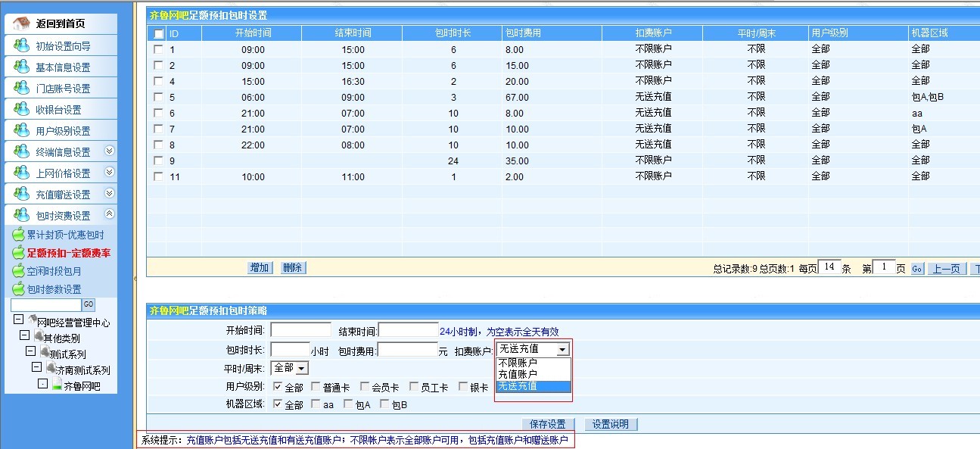
Task: Click the expander box before 齐鲁网吧
Action: pos(43,384)
